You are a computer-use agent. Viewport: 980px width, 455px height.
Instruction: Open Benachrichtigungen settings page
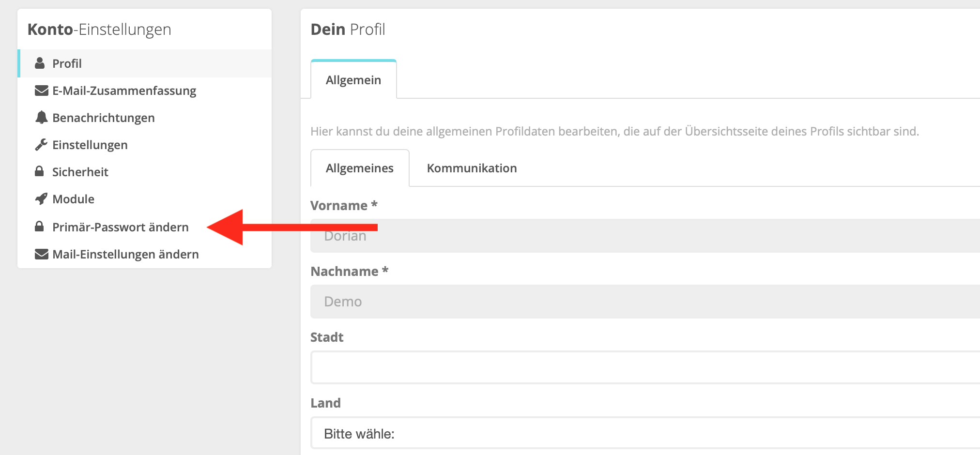pyautogui.click(x=103, y=118)
